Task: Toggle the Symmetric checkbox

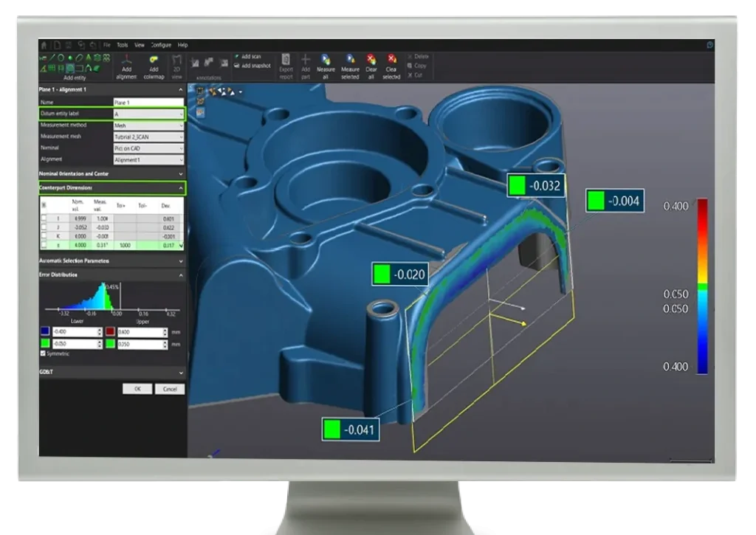Action: pyautogui.click(x=43, y=354)
